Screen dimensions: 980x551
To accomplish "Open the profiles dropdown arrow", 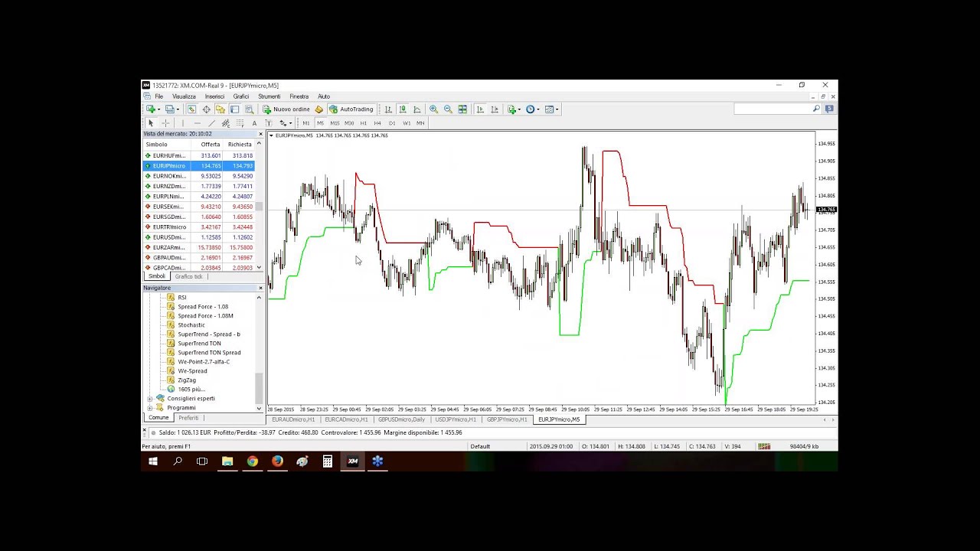I will pyautogui.click(x=178, y=109).
